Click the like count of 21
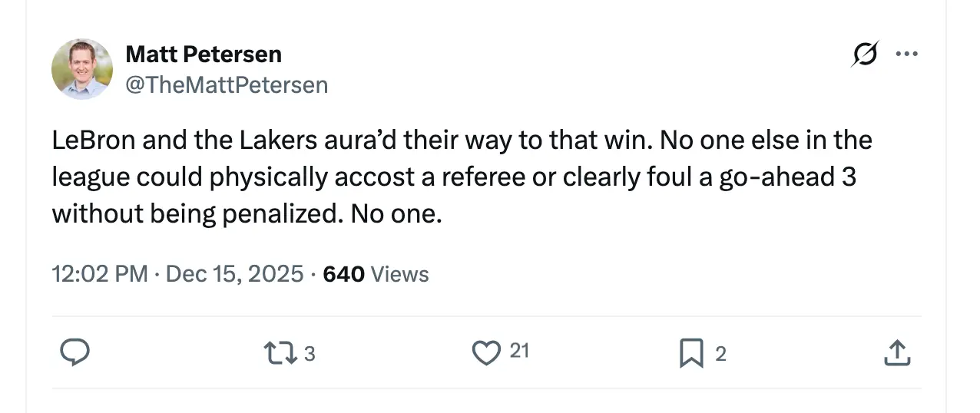Image resolution: width=980 pixels, height=413 pixels. coord(519,352)
